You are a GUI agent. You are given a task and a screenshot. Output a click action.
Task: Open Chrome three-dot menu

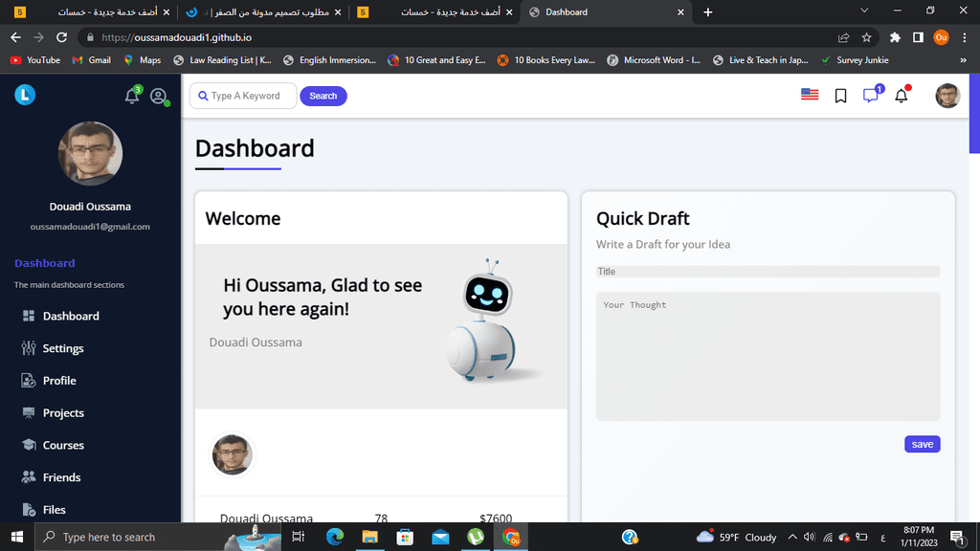point(965,37)
